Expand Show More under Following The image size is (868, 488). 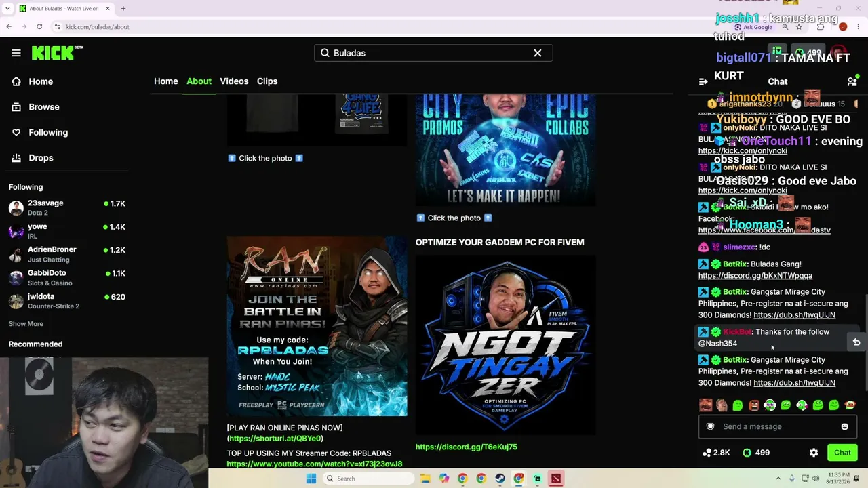tap(26, 324)
